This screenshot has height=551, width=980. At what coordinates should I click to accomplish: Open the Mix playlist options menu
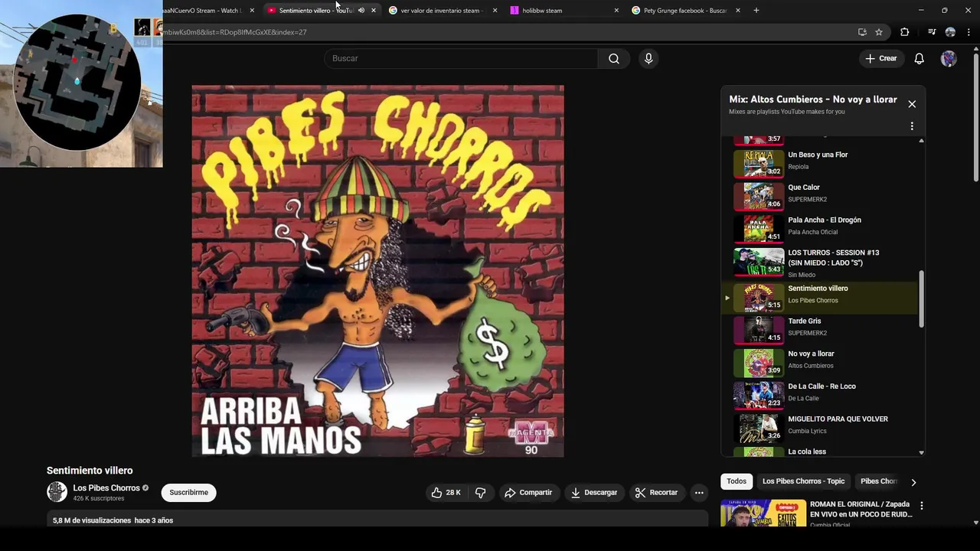pyautogui.click(x=912, y=126)
